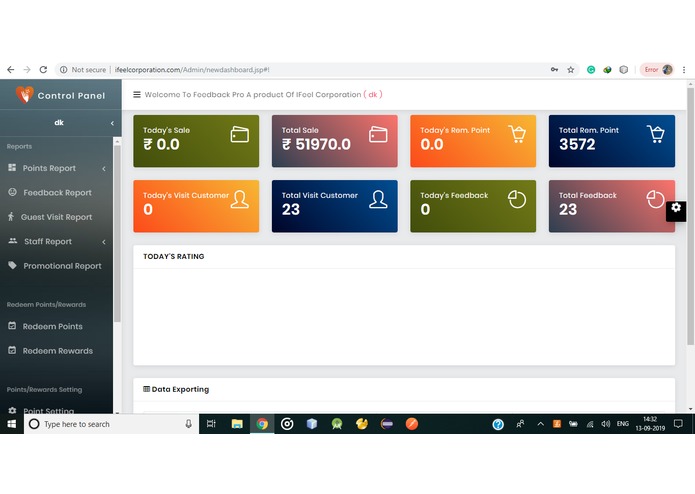695x494 pixels.
Task: Reload the page with refresh icon
Action: click(43, 70)
